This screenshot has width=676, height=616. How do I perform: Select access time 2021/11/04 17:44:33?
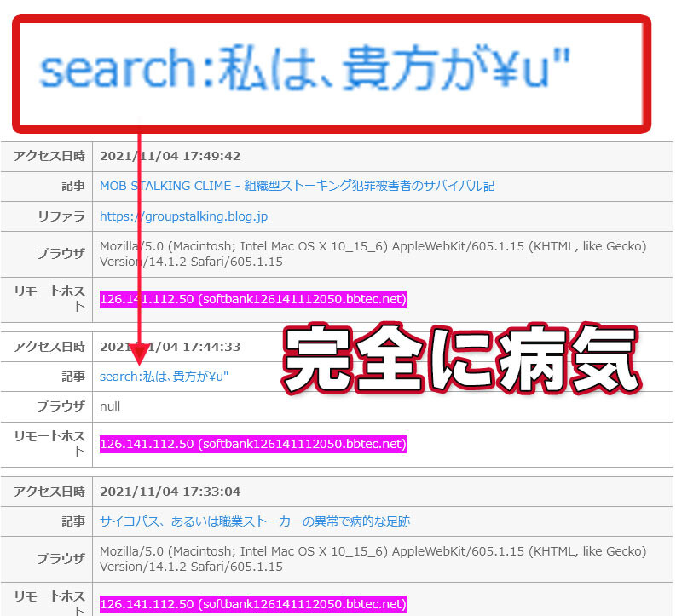tap(170, 347)
